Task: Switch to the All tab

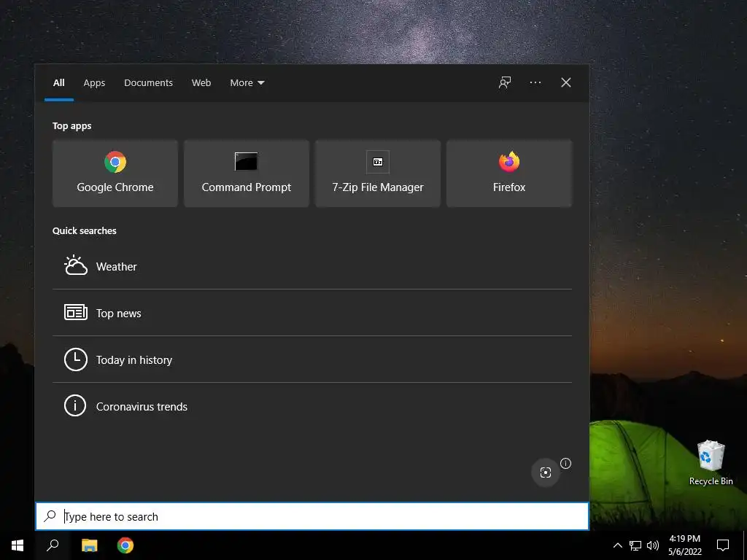Action: click(59, 83)
